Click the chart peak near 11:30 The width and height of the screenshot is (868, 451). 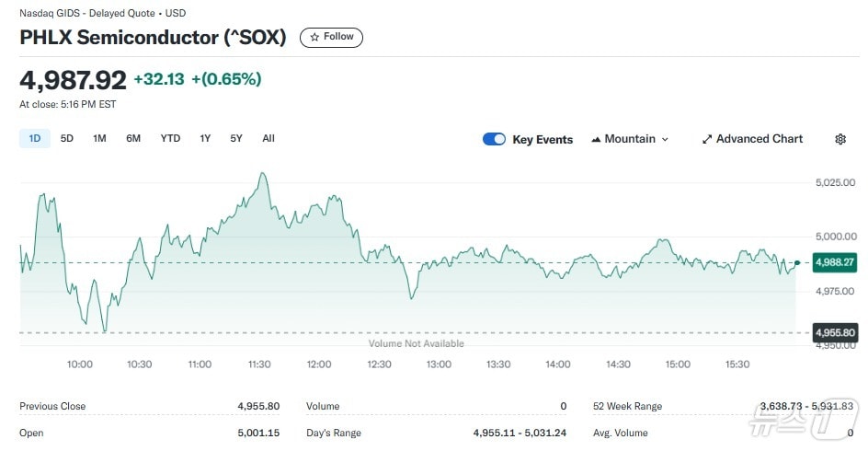point(263,173)
